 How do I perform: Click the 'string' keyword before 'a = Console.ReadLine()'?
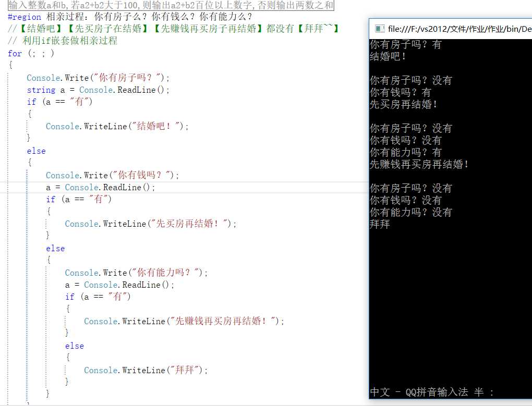41,90
